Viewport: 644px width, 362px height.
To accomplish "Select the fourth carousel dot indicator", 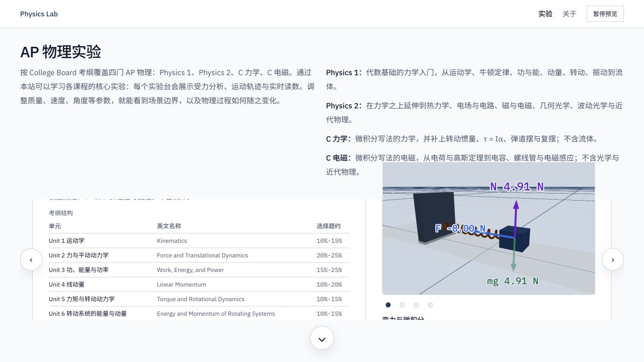I will click(430, 305).
